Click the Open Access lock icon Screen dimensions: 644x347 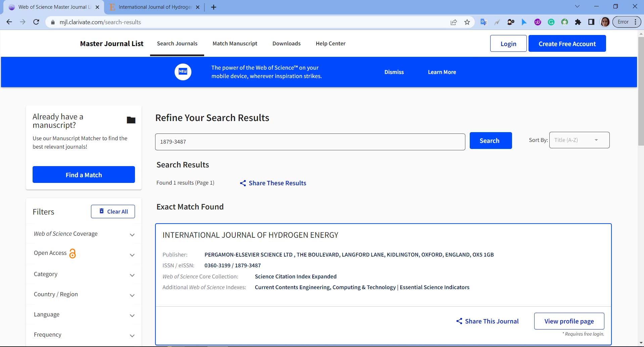pos(73,253)
